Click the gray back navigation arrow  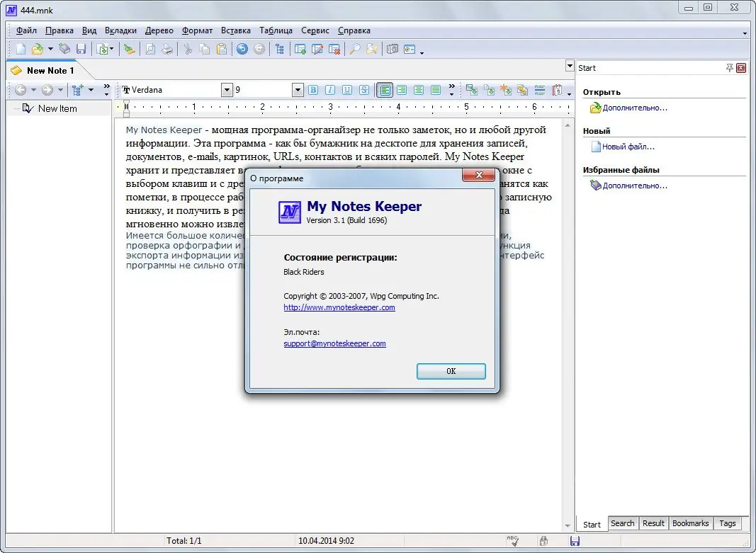click(21, 90)
